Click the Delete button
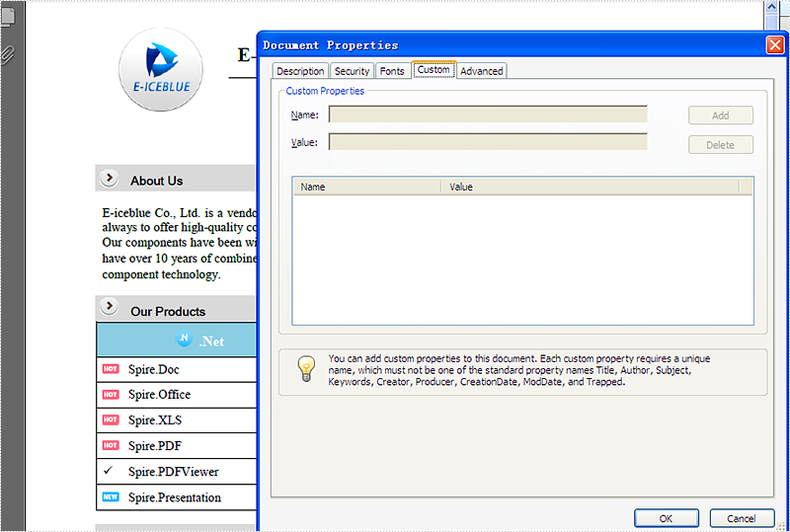This screenshot has height=532, width=790. tap(721, 145)
